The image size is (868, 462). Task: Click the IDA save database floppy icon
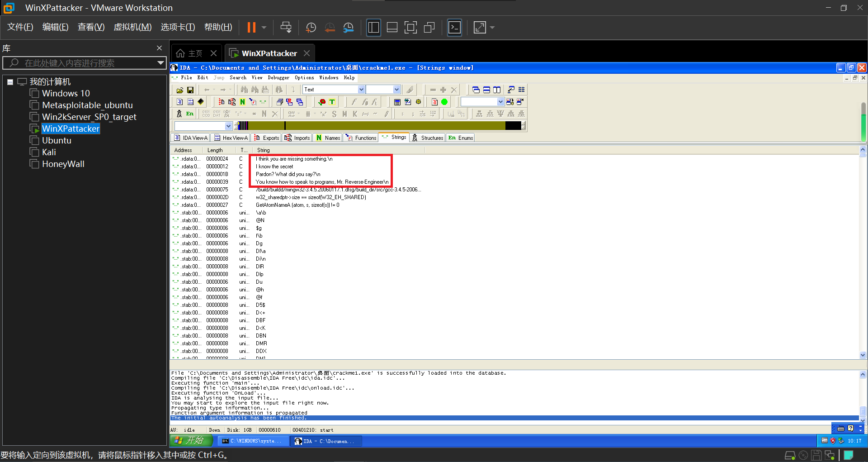(190, 90)
